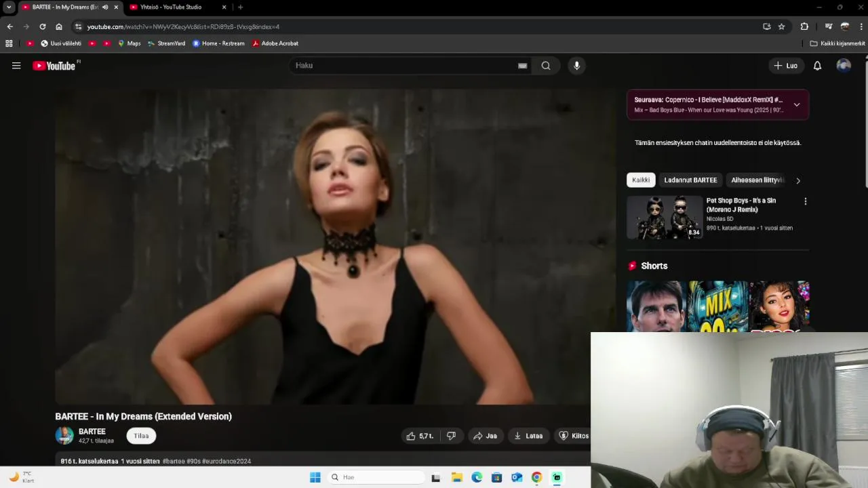Image resolution: width=868 pixels, height=488 pixels.
Task: Like the video with thumbs up
Action: click(420, 436)
